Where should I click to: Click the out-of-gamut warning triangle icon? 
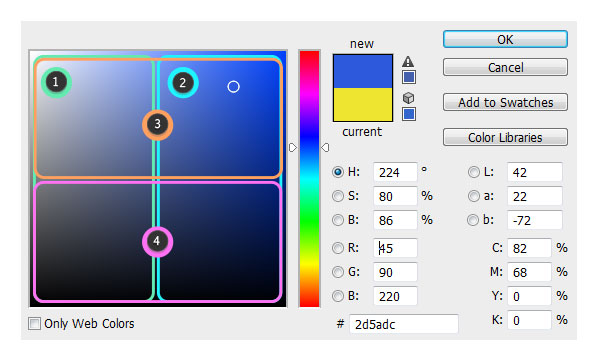[408, 61]
